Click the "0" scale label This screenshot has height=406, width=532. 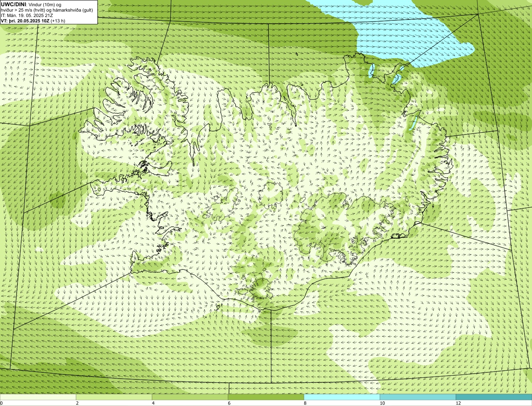1,403
